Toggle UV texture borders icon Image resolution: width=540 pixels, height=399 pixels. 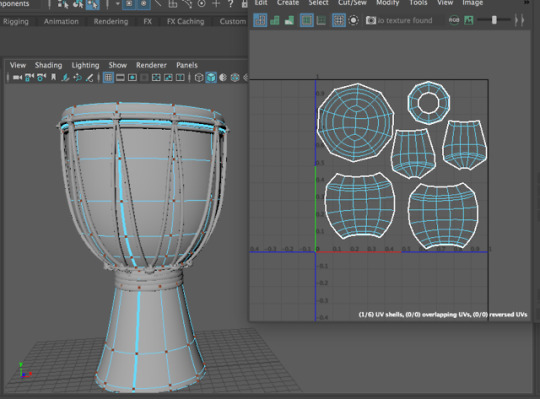coord(306,20)
